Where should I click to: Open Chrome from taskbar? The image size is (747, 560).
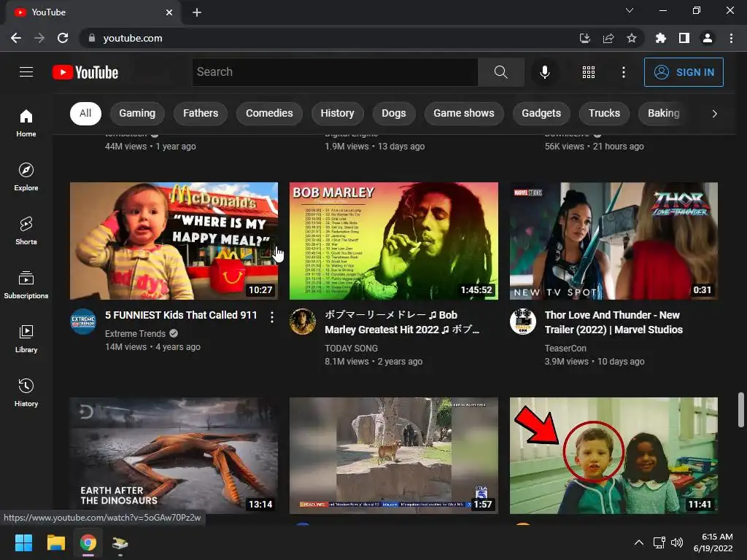click(x=88, y=542)
